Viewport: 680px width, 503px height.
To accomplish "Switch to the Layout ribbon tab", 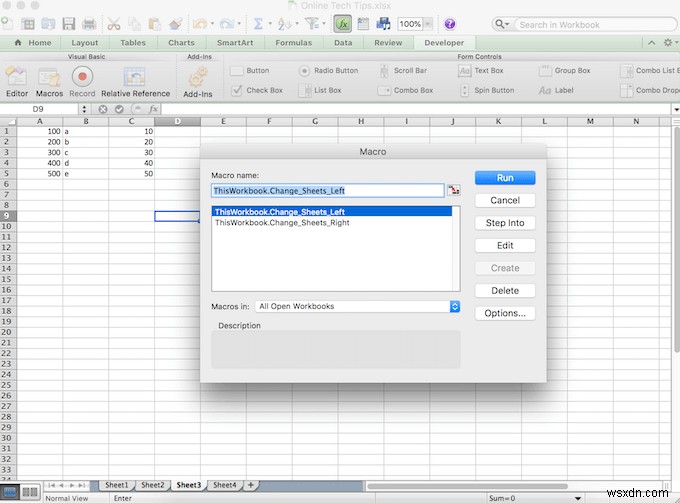I will click(85, 42).
